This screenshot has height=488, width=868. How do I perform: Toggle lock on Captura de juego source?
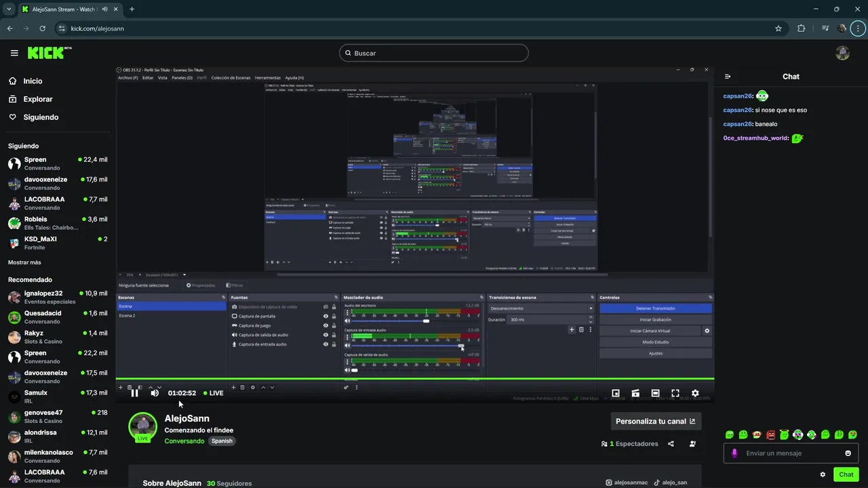tap(334, 325)
